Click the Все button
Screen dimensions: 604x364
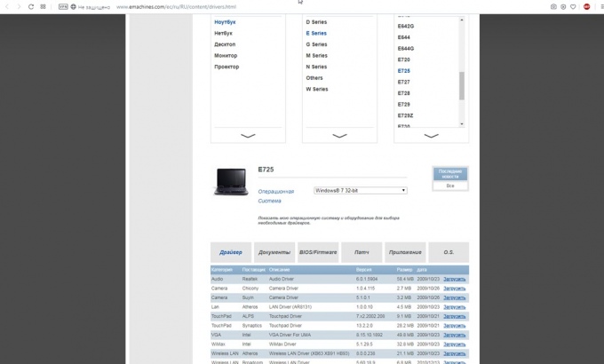(450, 186)
